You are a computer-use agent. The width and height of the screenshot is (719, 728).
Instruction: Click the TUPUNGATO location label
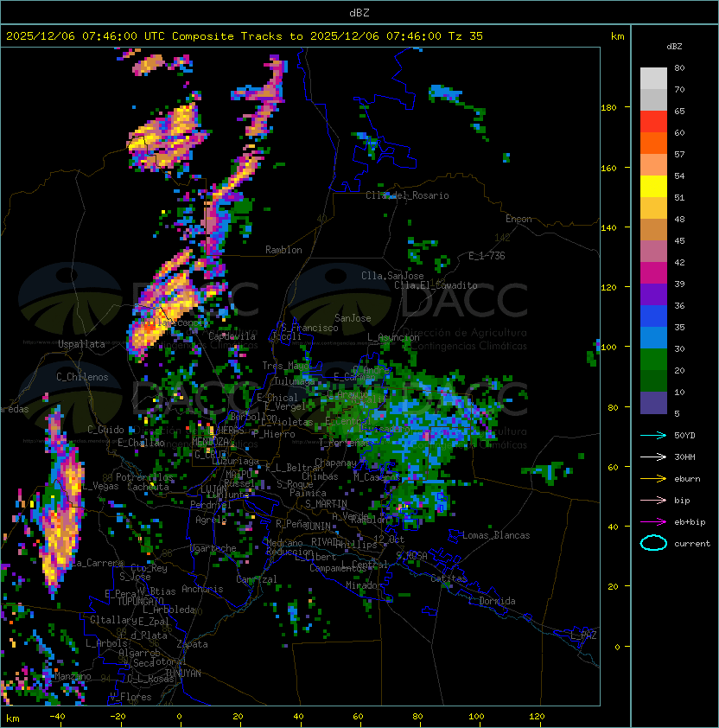point(140,602)
